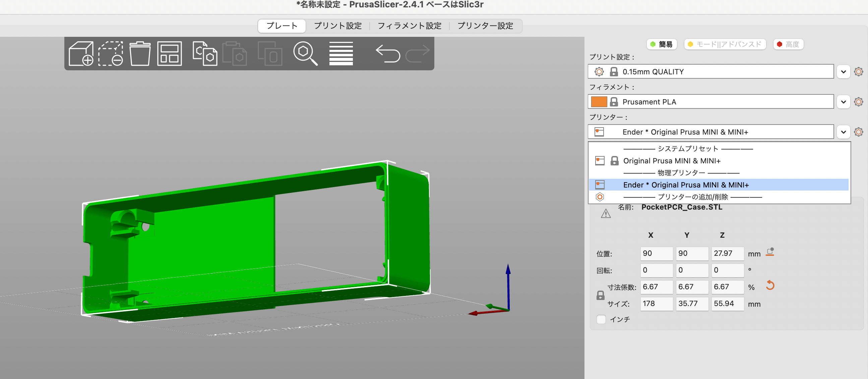Open printer settings gear beside Ender preset
Screen dimensions: 868x379
tap(858, 132)
